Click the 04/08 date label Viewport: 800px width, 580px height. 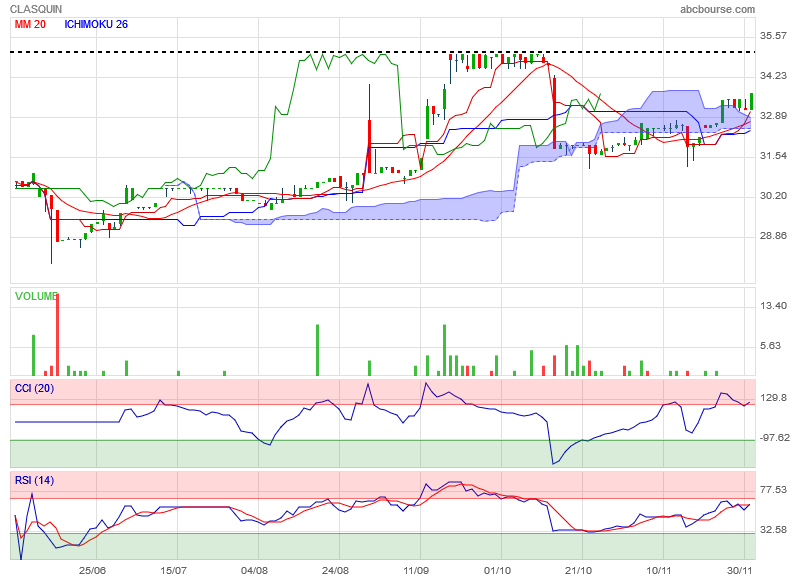pos(254,570)
